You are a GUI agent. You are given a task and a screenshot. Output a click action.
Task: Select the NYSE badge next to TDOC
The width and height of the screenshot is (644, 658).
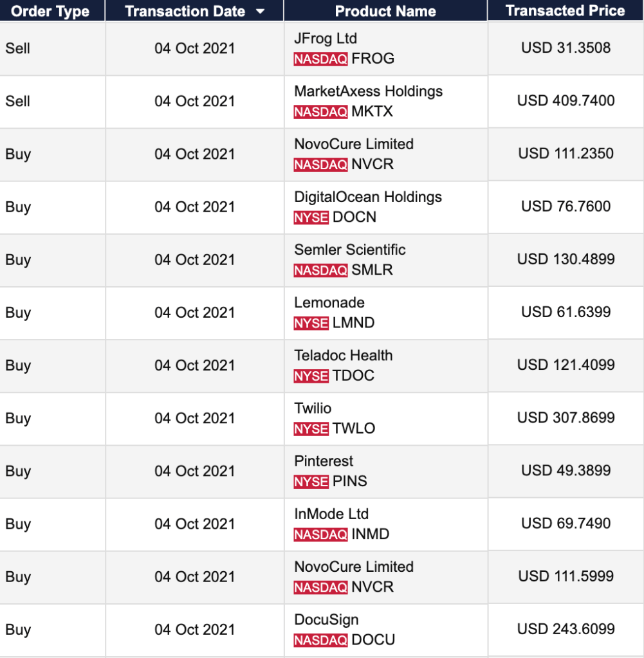tap(311, 376)
